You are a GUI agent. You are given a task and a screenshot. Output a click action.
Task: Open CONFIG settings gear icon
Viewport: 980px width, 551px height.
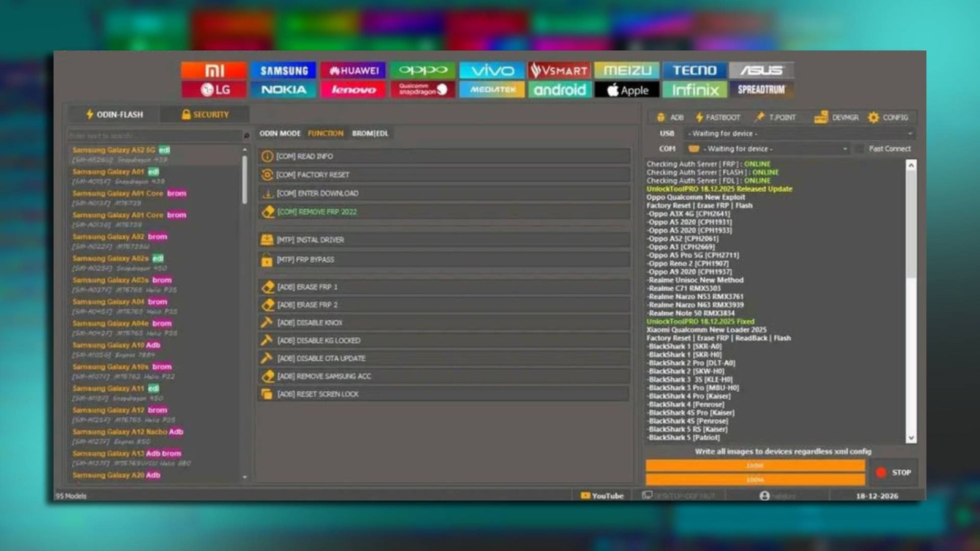coord(872,118)
